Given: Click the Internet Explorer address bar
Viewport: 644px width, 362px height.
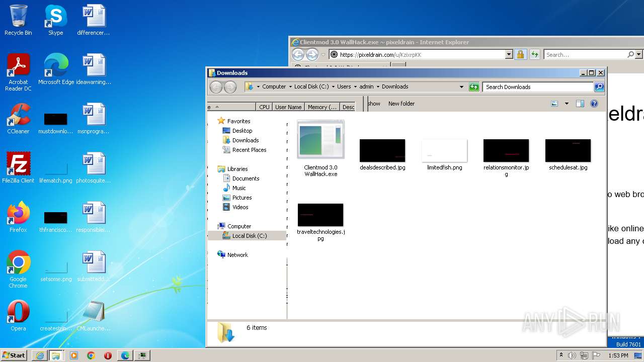Looking at the screenshot, I should tap(417, 54).
